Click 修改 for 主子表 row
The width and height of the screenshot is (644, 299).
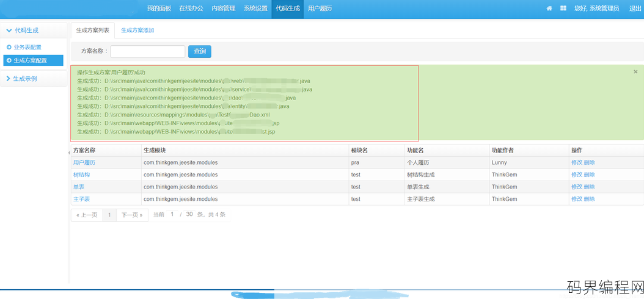[577, 200]
